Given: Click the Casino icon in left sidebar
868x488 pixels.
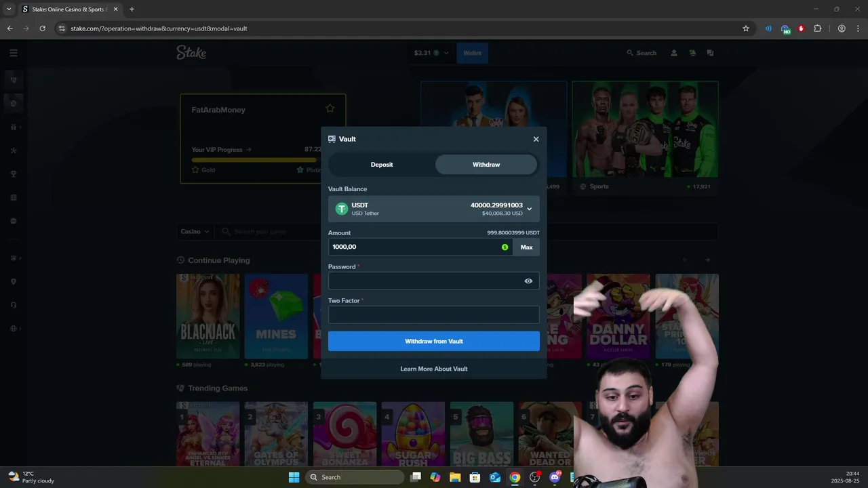Looking at the screenshot, I should pos(14,79).
